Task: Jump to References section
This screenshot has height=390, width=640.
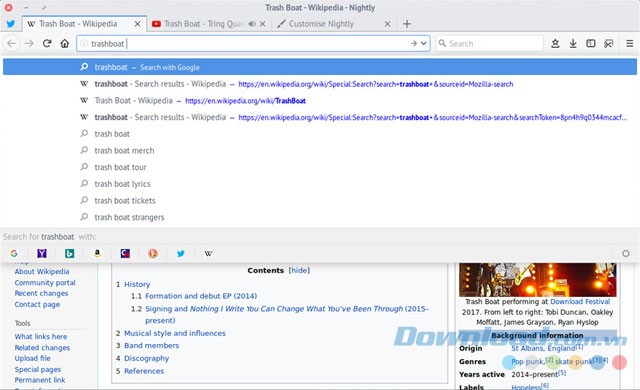Action: pos(144,371)
